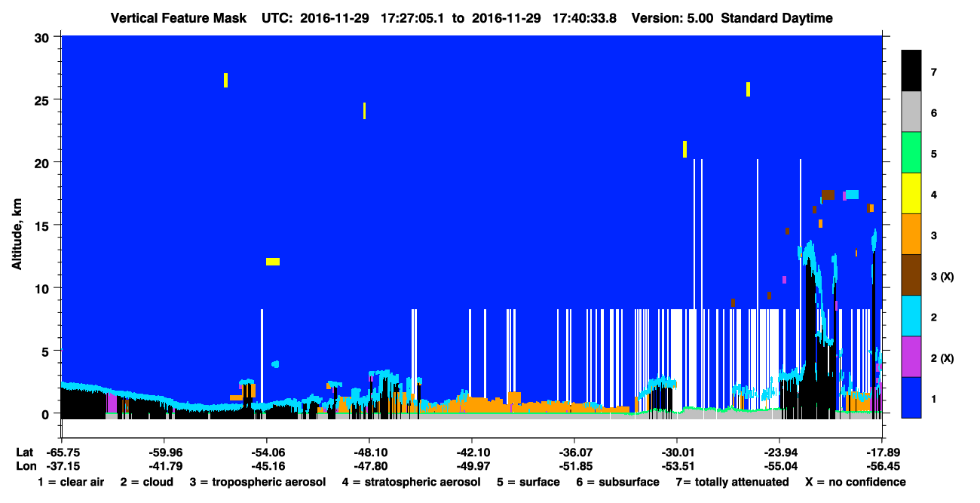Click the orange legend swatch labeled 3
Image resolution: width=980 pixels, height=503 pixels.
click(911, 234)
